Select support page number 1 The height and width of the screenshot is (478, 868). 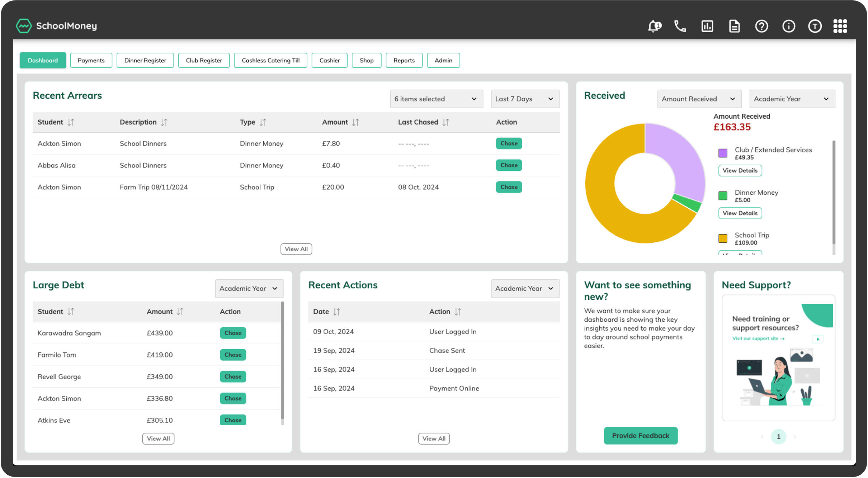(778, 437)
